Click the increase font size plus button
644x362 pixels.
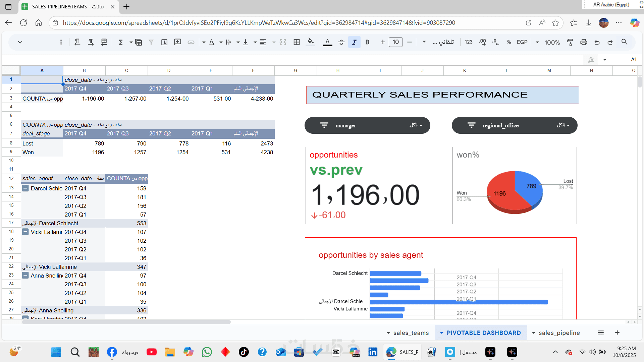383,42
